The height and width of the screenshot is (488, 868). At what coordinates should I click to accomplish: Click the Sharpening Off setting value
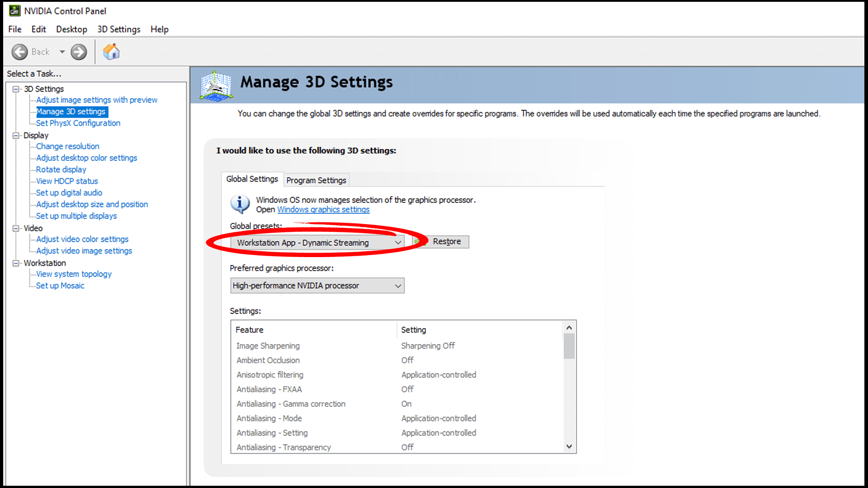coord(428,346)
